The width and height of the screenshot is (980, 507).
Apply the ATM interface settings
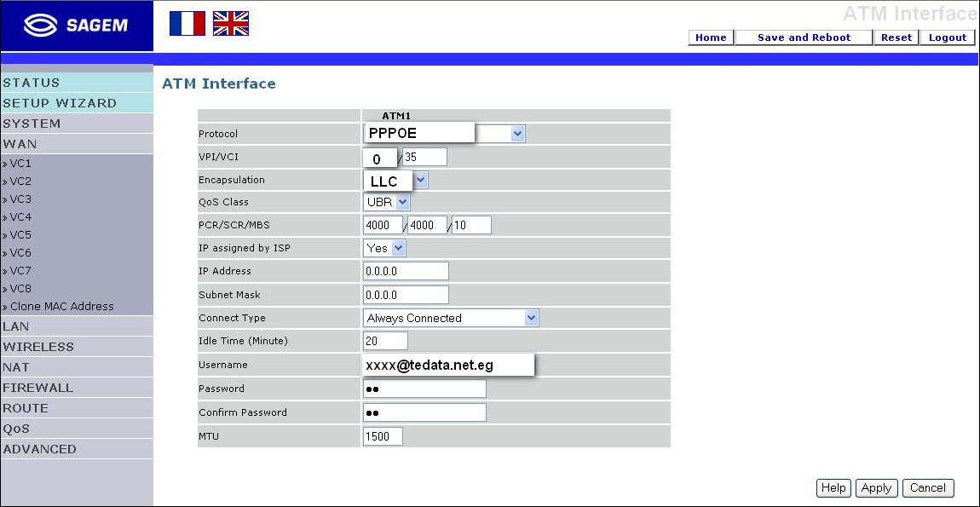876,487
